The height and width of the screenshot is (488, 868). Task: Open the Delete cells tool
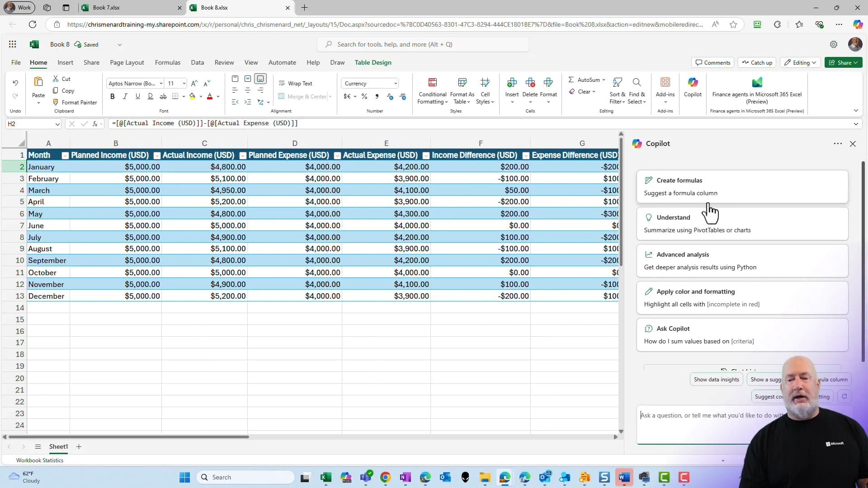(530, 88)
